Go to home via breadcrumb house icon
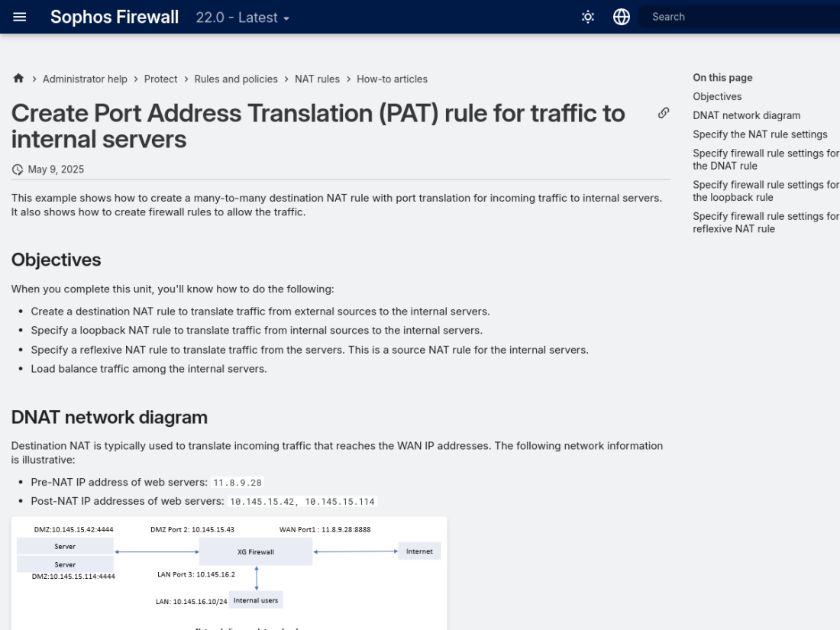The width and height of the screenshot is (840, 630). click(19, 78)
